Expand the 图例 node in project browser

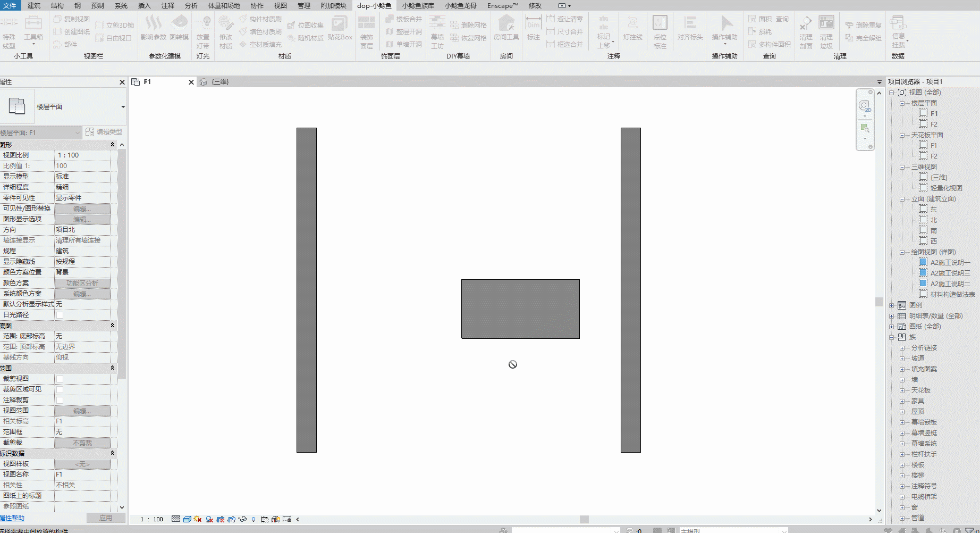pos(891,305)
